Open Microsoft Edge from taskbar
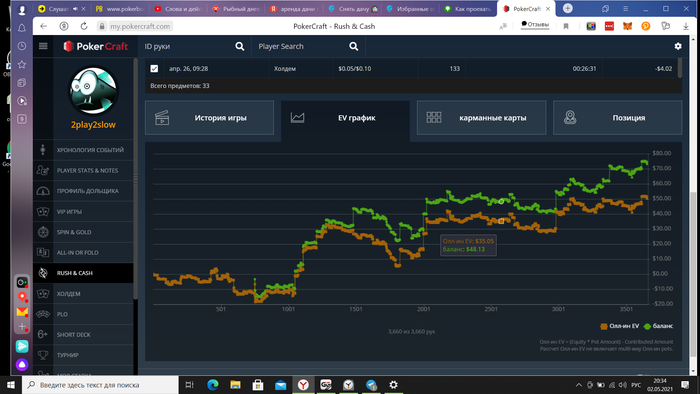 click(x=213, y=385)
